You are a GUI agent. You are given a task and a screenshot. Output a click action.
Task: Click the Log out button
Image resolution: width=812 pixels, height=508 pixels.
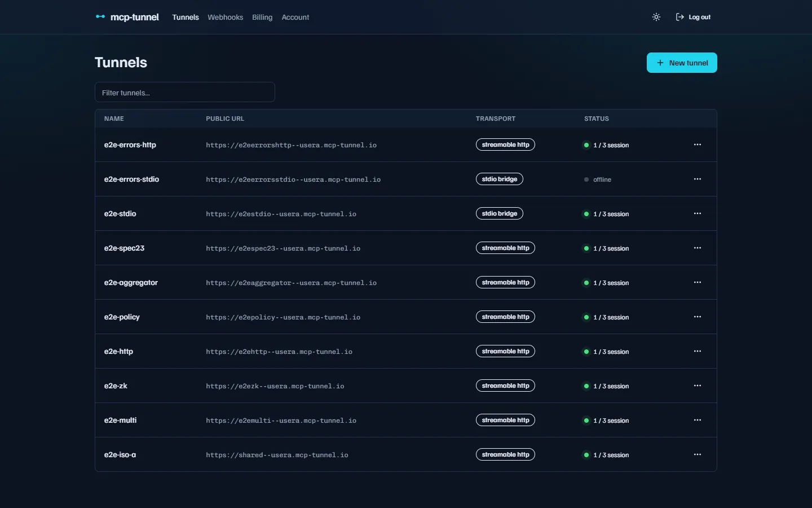point(694,17)
